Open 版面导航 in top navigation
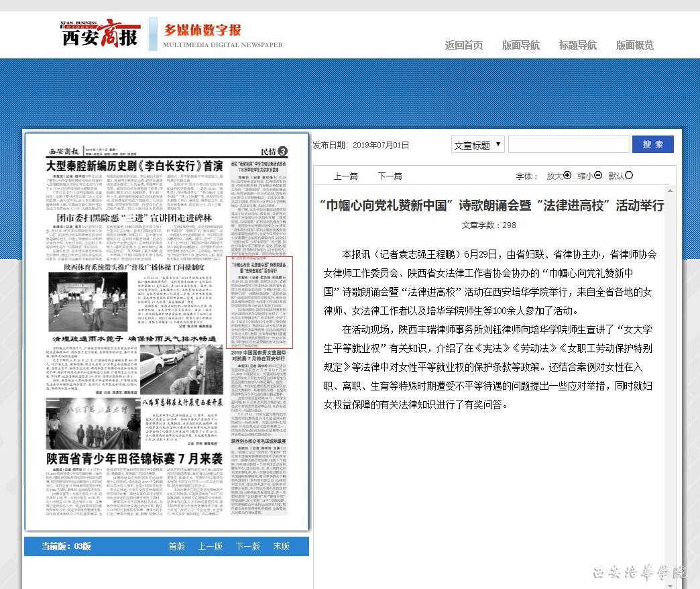This screenshot has height=589, width=700. tap(520, 45)
